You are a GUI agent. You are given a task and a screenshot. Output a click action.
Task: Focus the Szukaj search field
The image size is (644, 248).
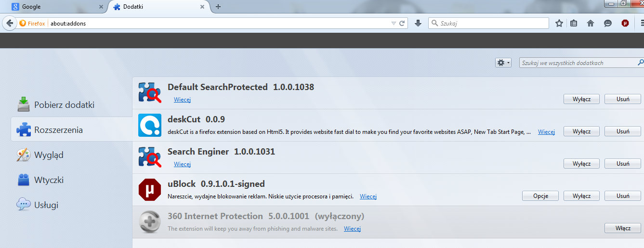click(488, 23)
